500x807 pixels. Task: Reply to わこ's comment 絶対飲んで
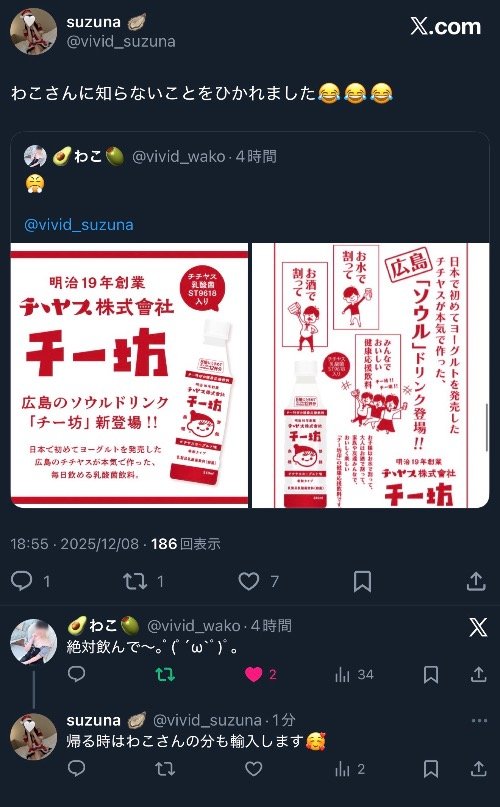coord(76,674)
